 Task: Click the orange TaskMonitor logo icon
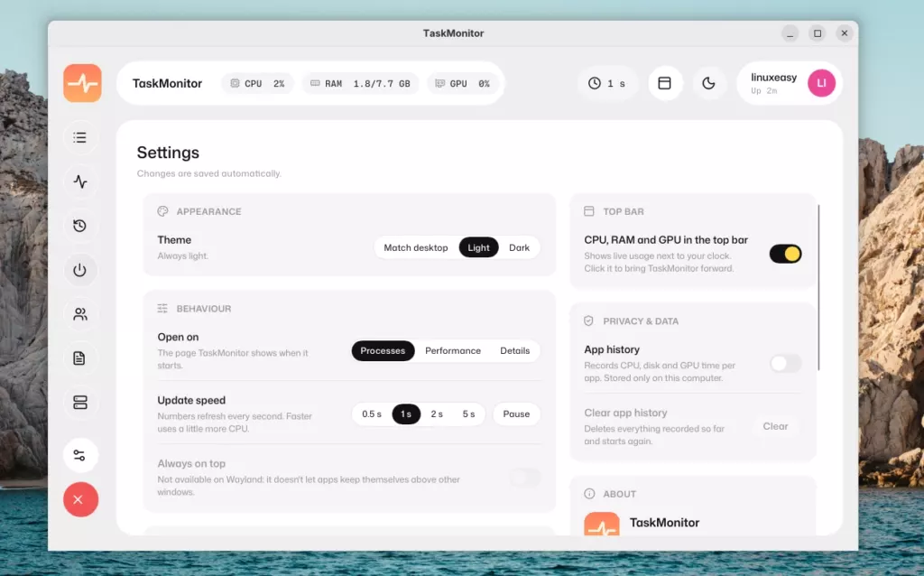click(x=82, y=83)
